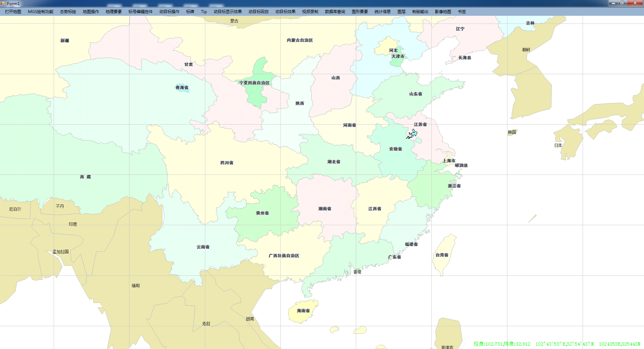Screen dimensions: 644x349
Task: Click the blue target symbol near 江苏省
Action: click(x=412, y=134)
